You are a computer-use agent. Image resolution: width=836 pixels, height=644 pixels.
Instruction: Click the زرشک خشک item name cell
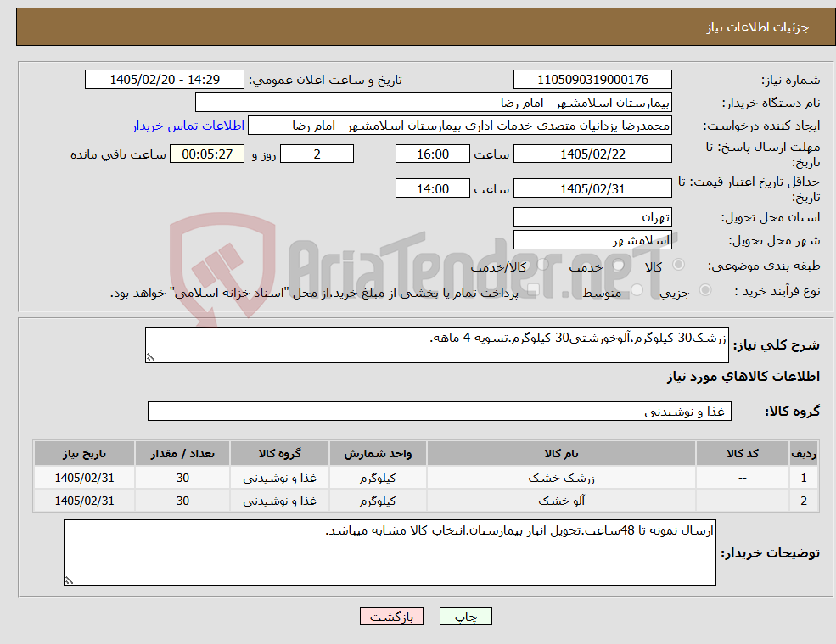(x=561, y=478)
